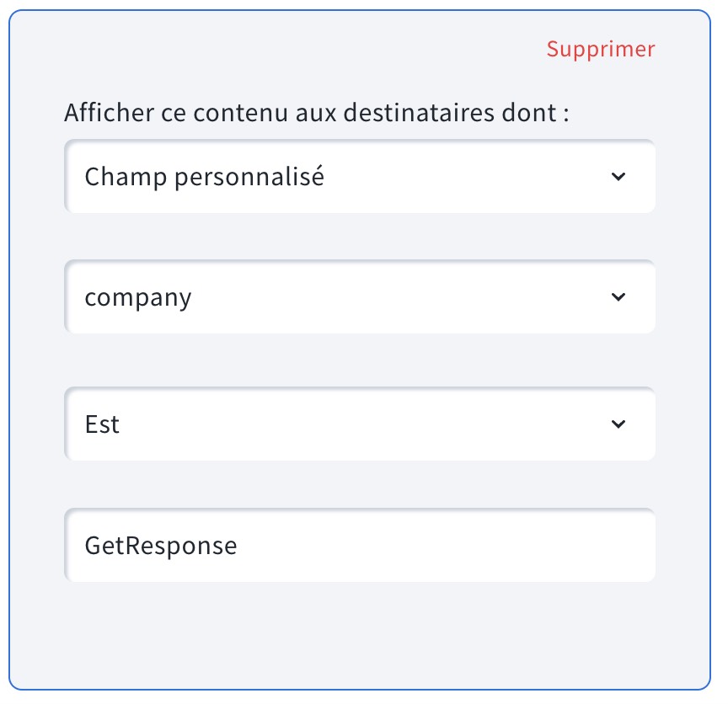Focus the GetResponse value input field

(x=359, y=546)
